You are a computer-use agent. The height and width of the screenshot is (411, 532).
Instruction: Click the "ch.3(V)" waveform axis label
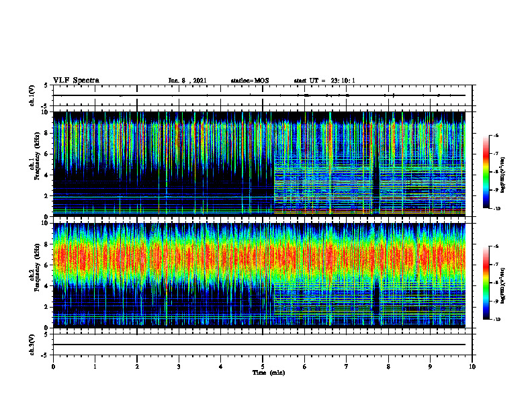(x=32, y=345)
